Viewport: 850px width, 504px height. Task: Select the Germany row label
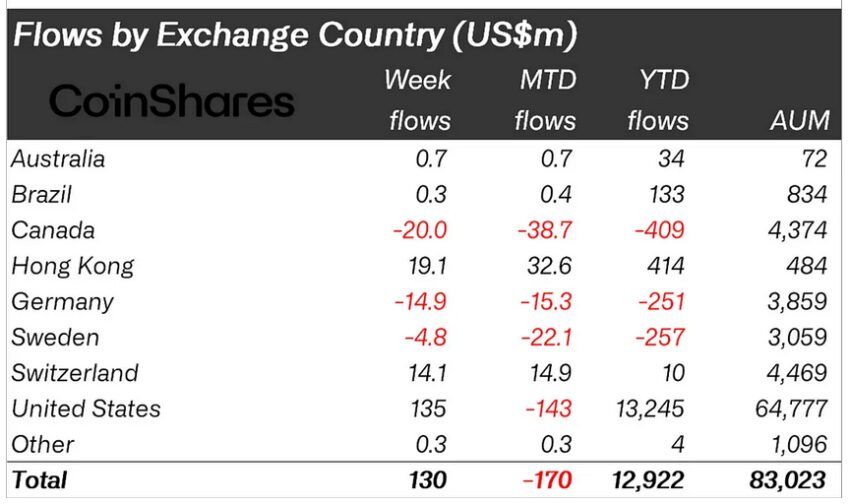click(62, 301)
